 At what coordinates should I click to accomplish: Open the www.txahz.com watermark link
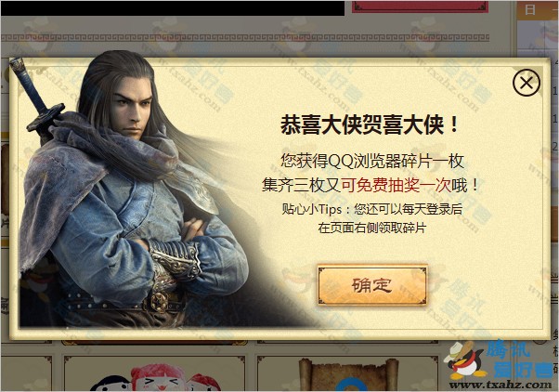500,385
